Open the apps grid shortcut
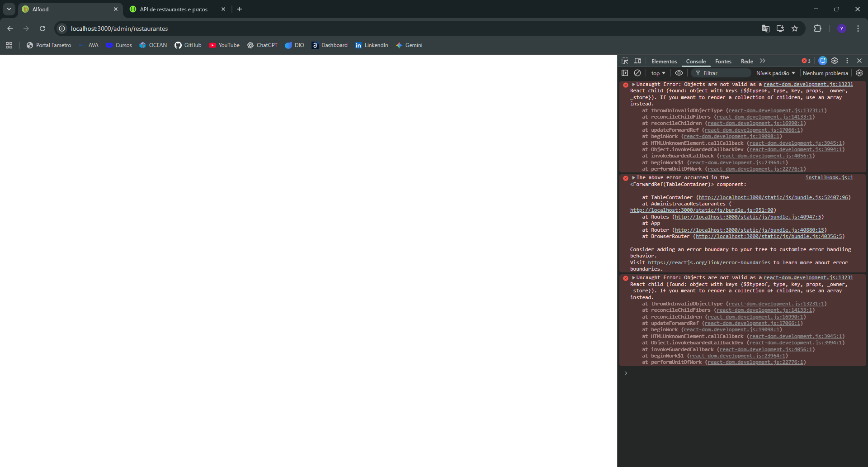Screen dimensions: 868x467 (9, 45)
